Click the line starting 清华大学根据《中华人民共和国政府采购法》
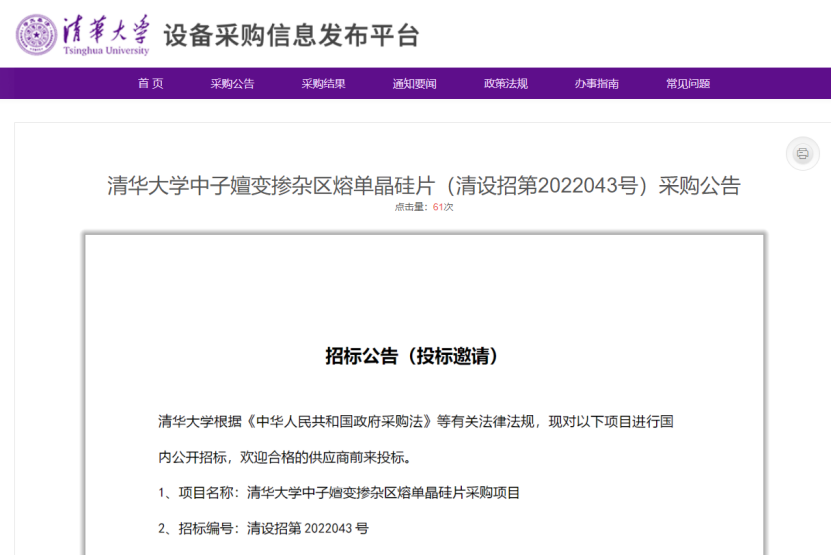 click(x=416, y=421)
